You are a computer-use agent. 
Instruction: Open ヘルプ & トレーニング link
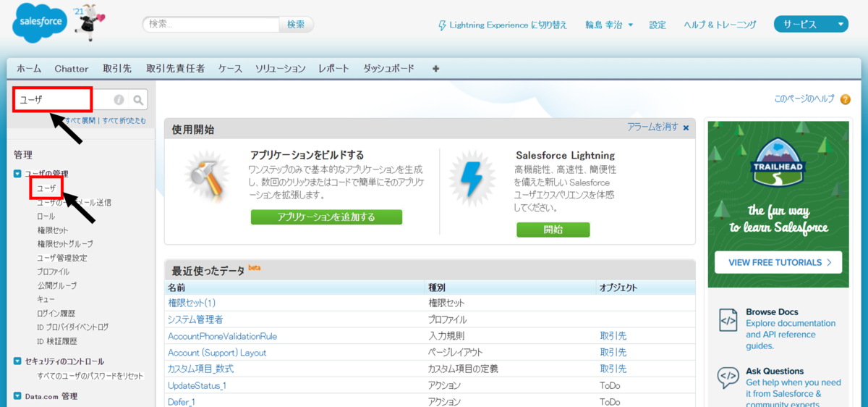pyautogui.click(x=720, y=25)
